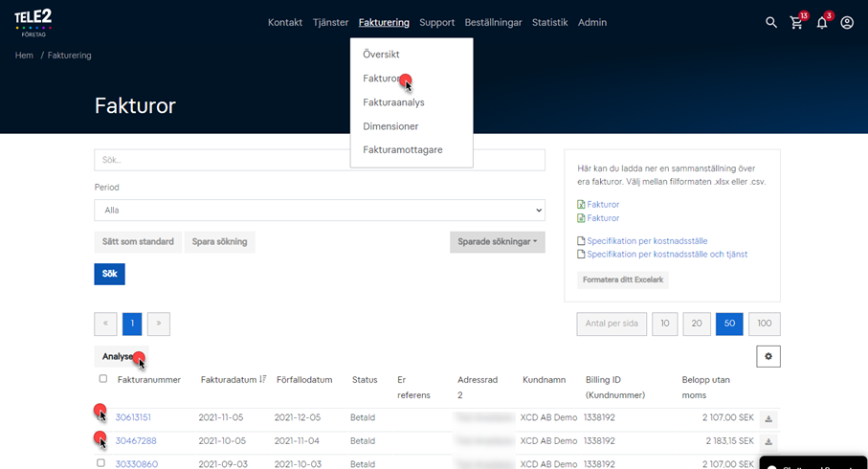Click amount 2 183,15 SEK
The height and width of the screenshot is (469, 868).
click(729, 441)
